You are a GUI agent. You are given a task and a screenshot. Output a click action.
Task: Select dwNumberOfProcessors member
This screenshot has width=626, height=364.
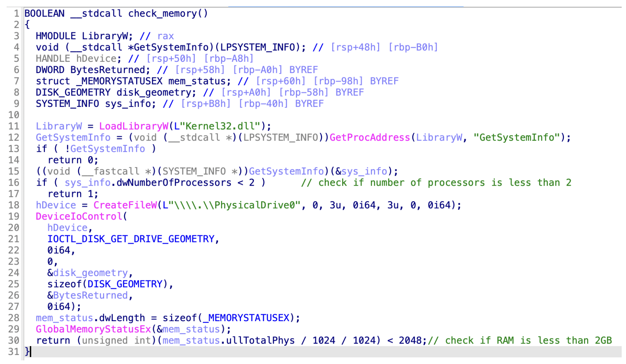tap(174, 183)
